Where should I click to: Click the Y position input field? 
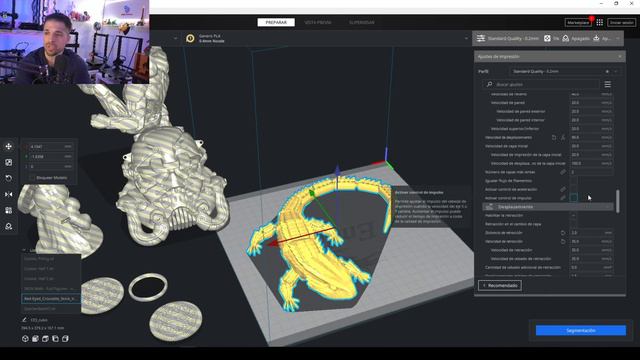click(x=51, y=156)
